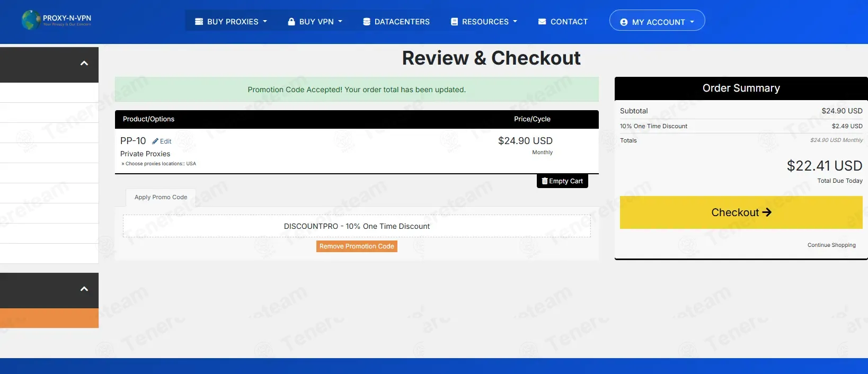Screen dimensions: 868x374
Task: Click the database icon beside Datacenters
Action: [x=367, y=22]
